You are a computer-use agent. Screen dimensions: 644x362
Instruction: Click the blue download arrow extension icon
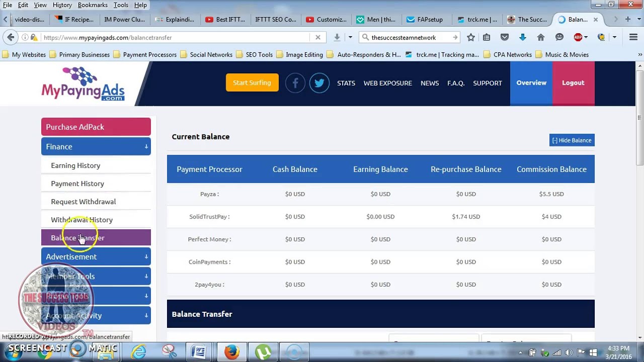click(522, 37)
